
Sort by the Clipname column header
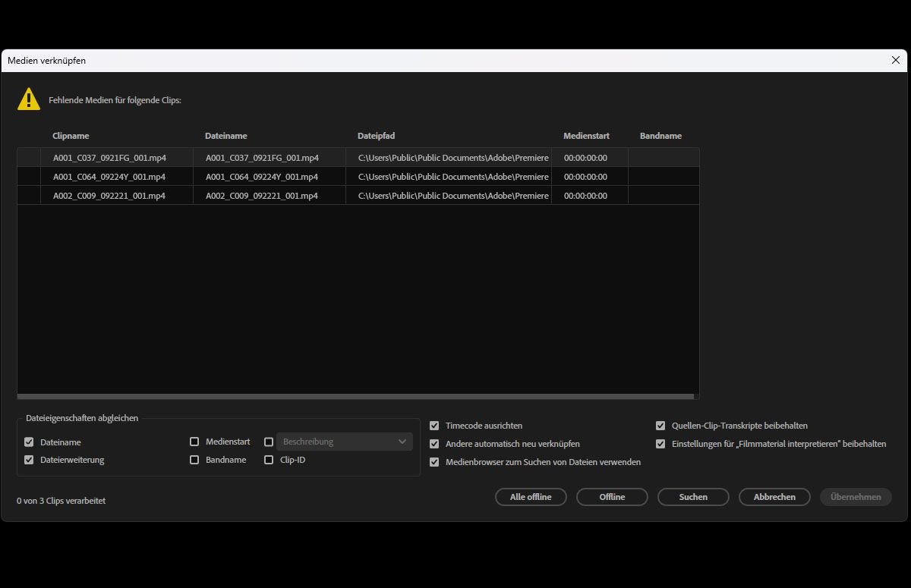pyautogui.click(x=71, y=136)
